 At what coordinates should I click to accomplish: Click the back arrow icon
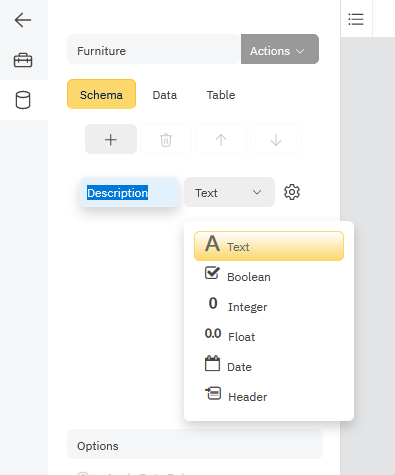pos(23,20)
